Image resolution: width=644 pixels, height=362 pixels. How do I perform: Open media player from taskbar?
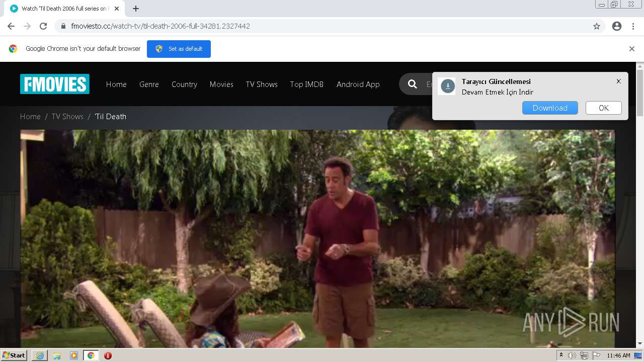click(x=74, y=355)
